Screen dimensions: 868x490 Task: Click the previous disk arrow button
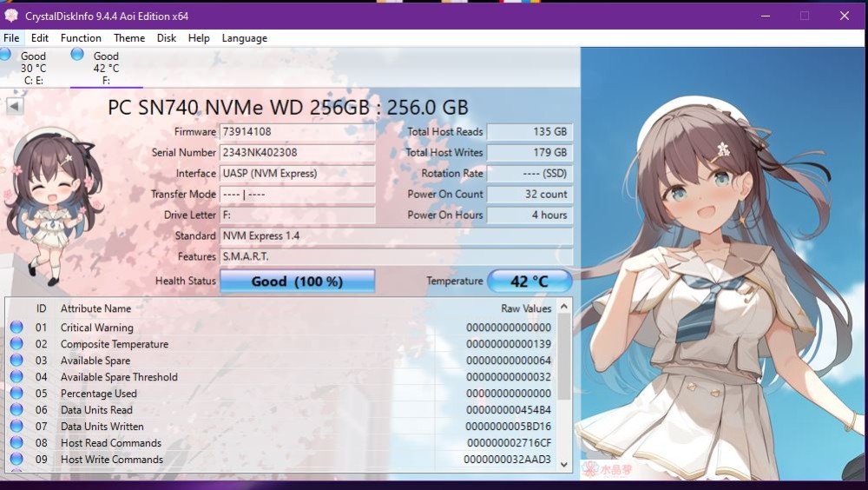pyautogui.click(x=15, y=106)
